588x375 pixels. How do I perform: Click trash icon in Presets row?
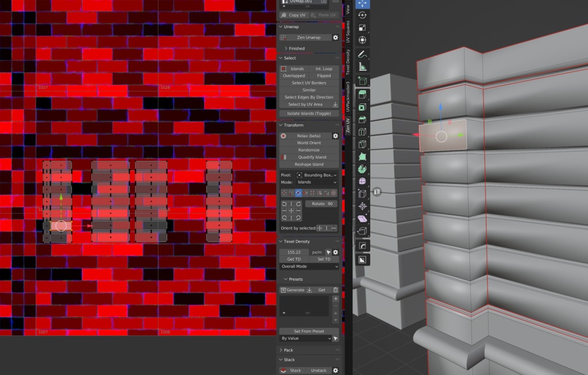[x=335, y=290]
